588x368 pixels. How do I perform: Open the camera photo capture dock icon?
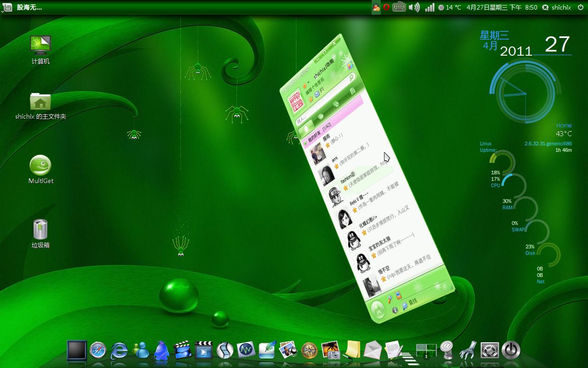[x=330, y=350]
